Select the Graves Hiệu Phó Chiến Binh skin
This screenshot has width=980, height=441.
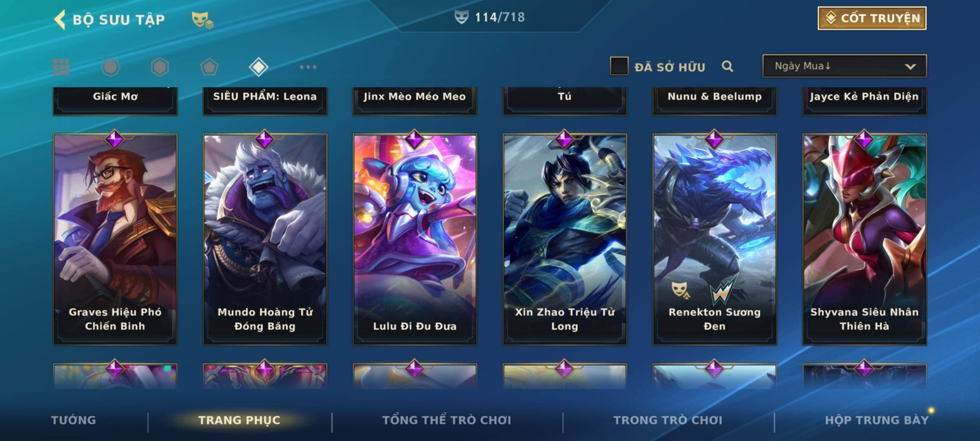tap(115, 239)
